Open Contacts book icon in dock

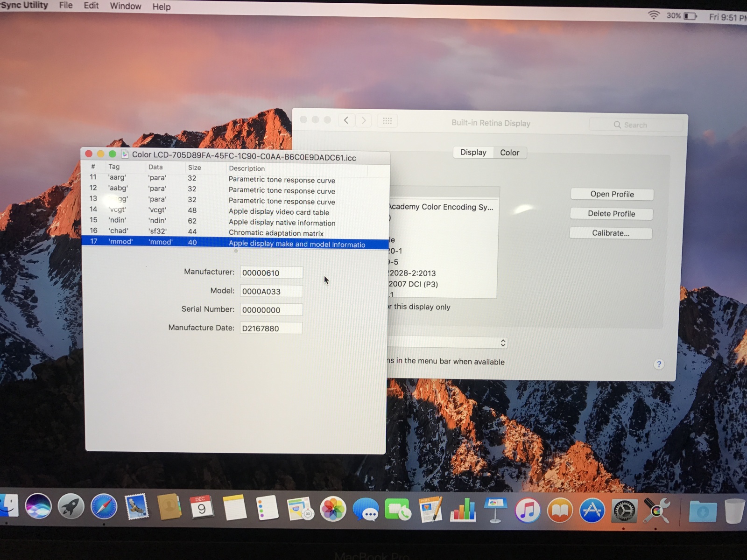(x=169, y=507)
